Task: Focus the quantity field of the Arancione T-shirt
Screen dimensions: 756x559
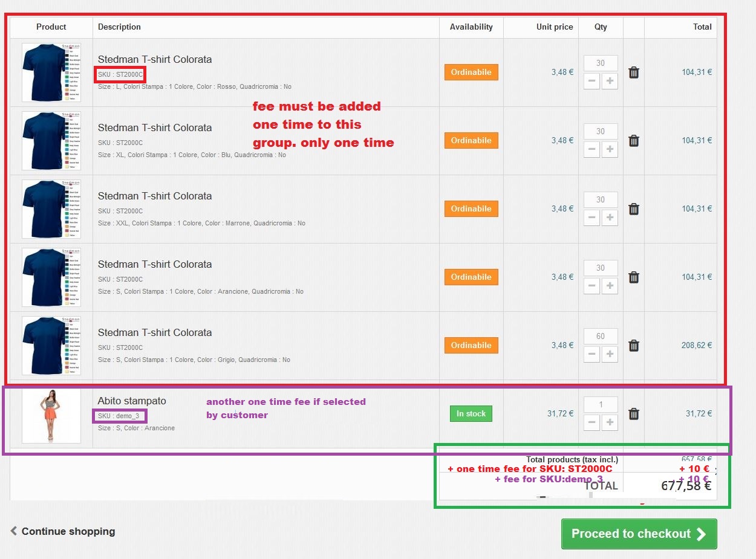Action: tap(601, 268)
